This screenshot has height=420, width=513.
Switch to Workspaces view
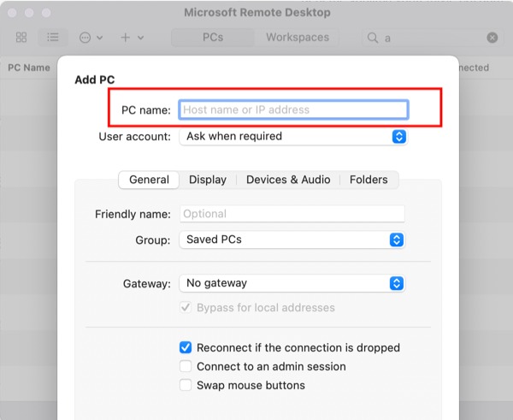tap(298, 38)
